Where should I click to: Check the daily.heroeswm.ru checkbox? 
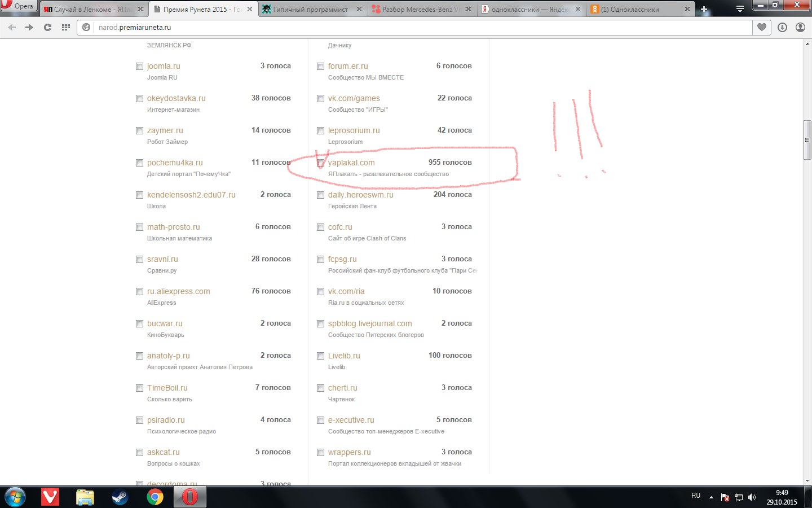[321, 195]
